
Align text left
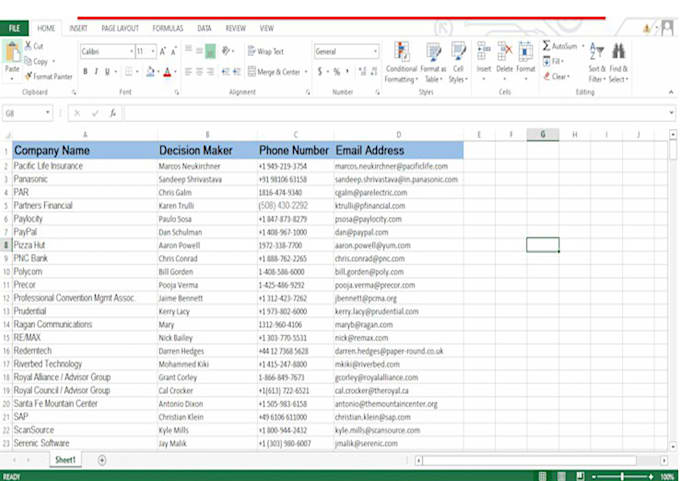point(188,72)
